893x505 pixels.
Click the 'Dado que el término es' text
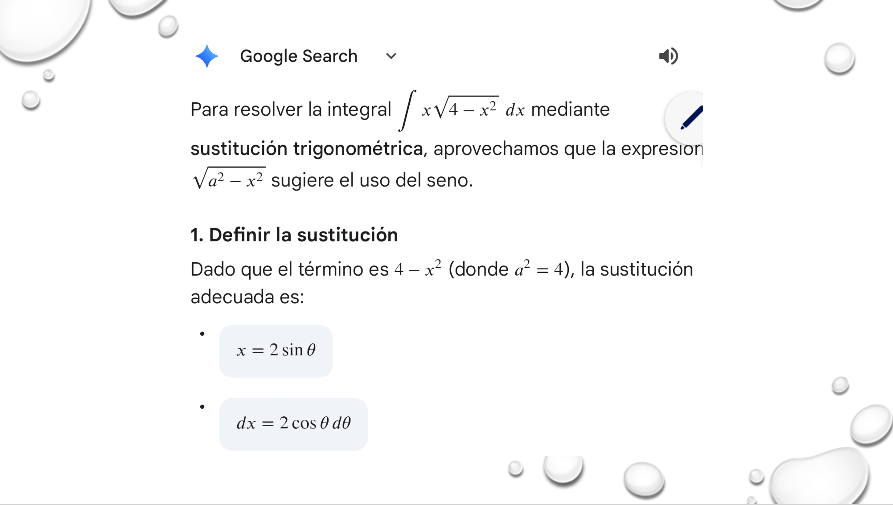(288, 270)
